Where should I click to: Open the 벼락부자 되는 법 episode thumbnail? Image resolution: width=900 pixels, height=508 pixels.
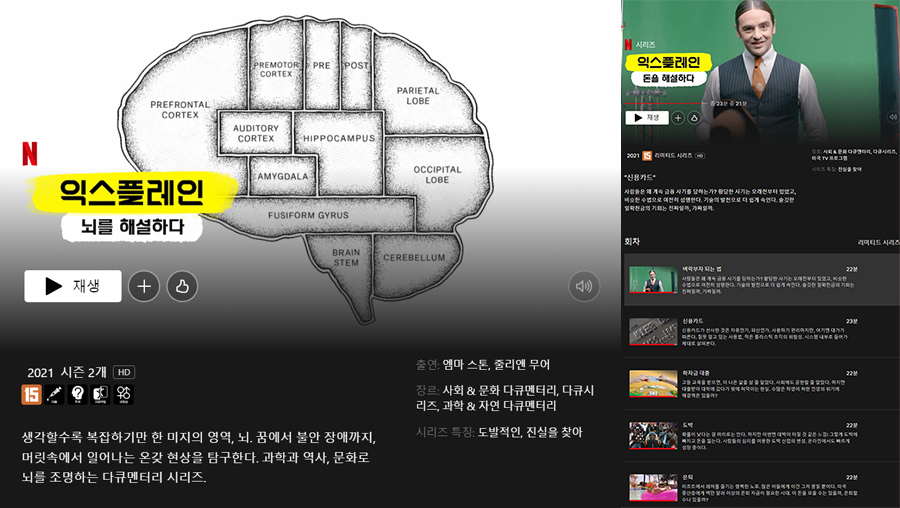[x=653, y=280]
